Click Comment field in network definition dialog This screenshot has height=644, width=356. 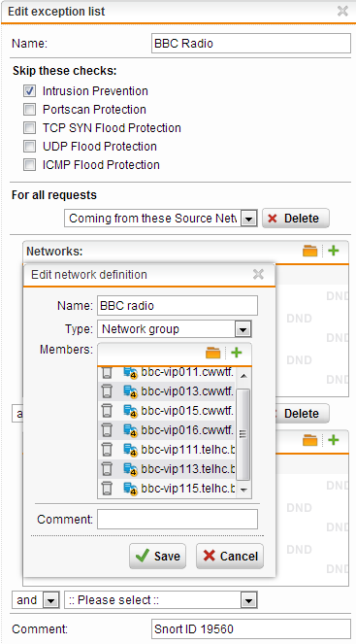tap(178, 519)
